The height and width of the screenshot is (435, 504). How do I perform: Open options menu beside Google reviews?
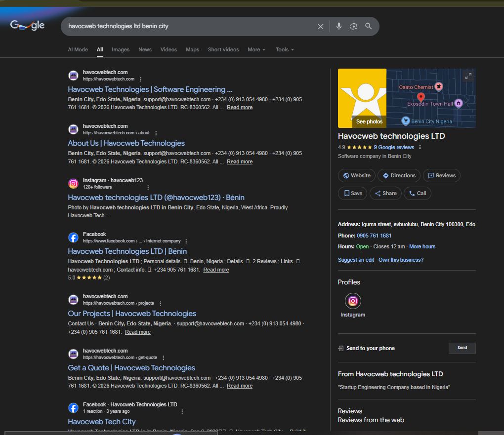pos(420,147)
